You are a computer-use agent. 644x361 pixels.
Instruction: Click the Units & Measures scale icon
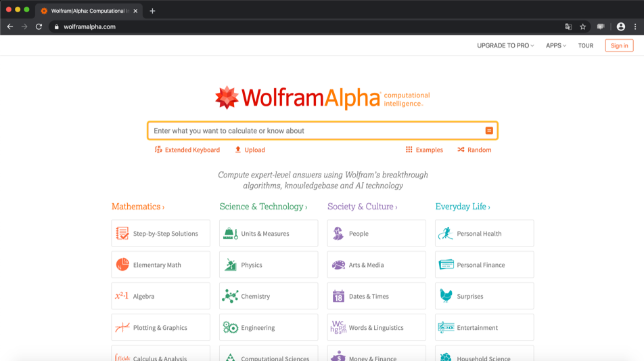[x=230, y=233]
